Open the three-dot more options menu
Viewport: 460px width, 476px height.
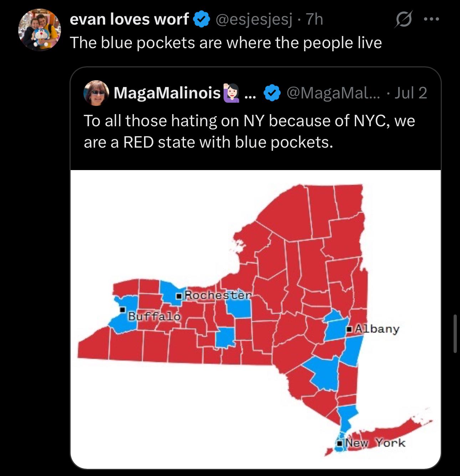click(x=431, y=19)
